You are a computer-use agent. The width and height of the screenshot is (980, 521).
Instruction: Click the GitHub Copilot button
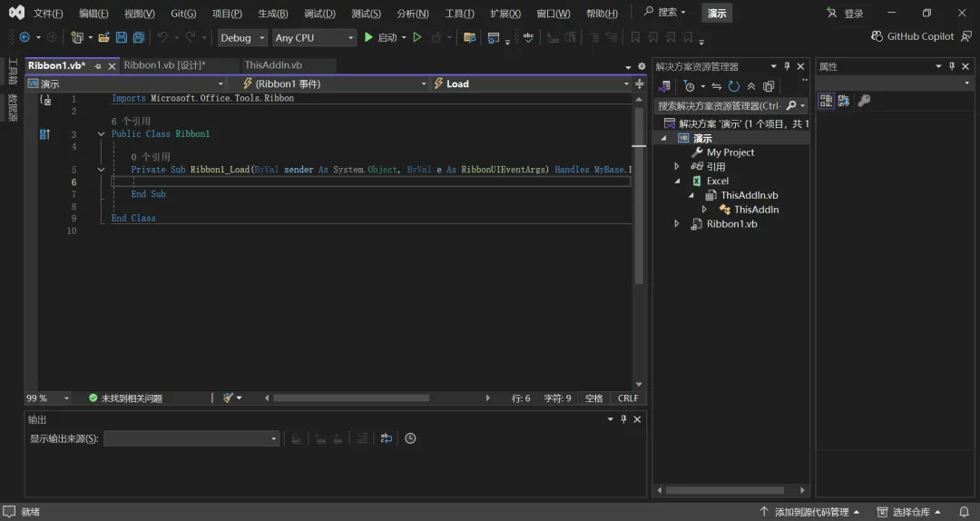(x=912, y=36)
